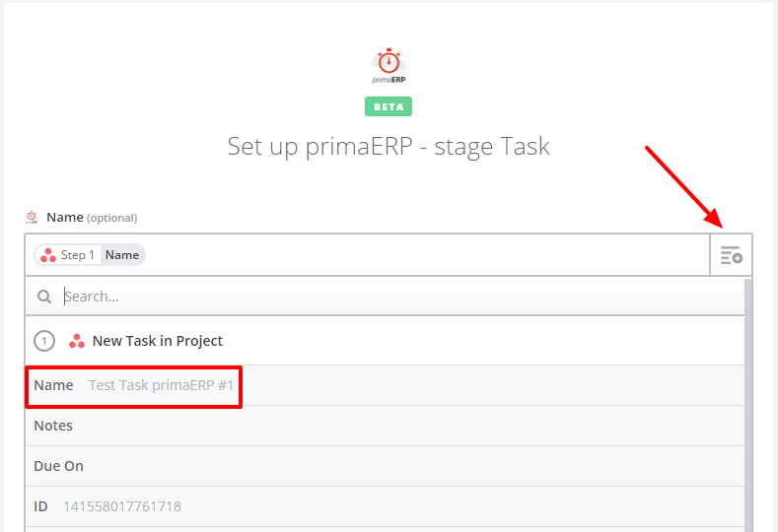The width and height of the screenshot is (778, 532).
Task: Open the insert-fields icon beside Name input
Action: (732, 255)
